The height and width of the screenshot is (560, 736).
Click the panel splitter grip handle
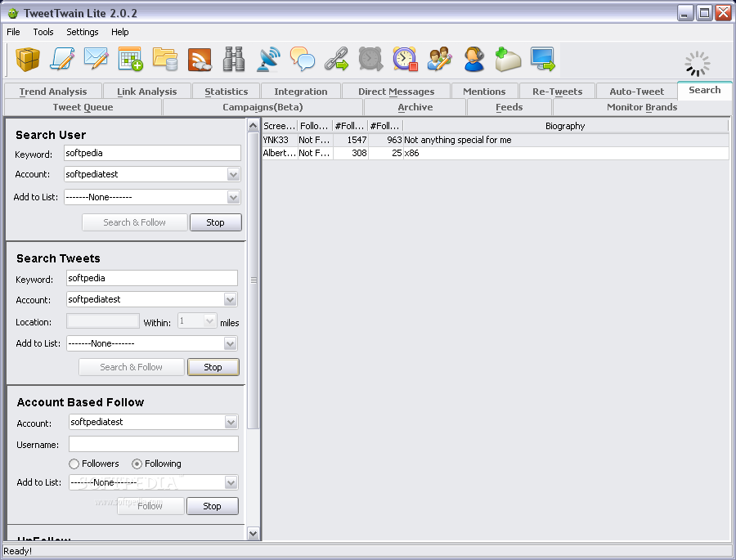click(254, 280)
